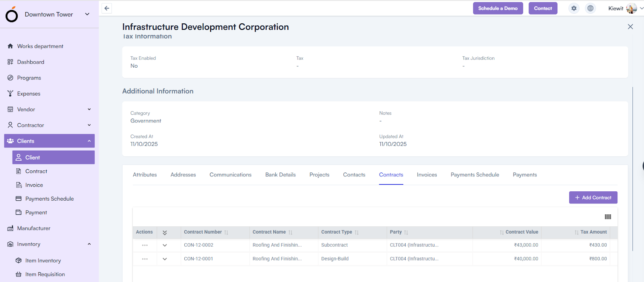This screenshot has width=644, height=282.
Task: Click the Programs icon in sidebar
Action: tap(10, 78)
